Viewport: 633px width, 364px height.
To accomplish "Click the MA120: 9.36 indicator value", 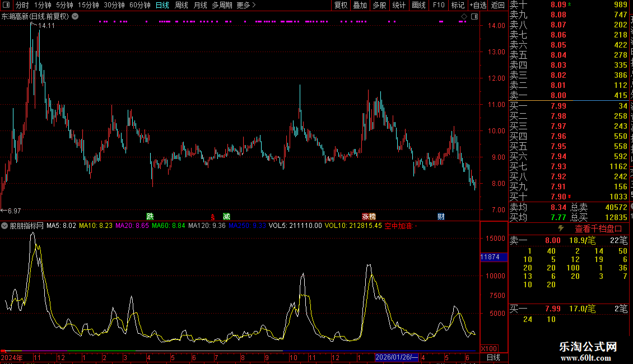I will click(207, 226).
